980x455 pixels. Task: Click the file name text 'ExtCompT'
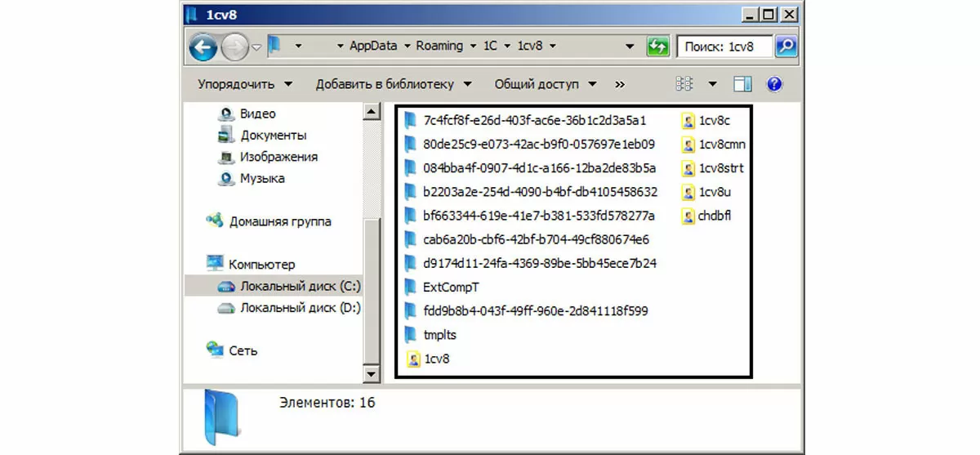pos(451,287)
